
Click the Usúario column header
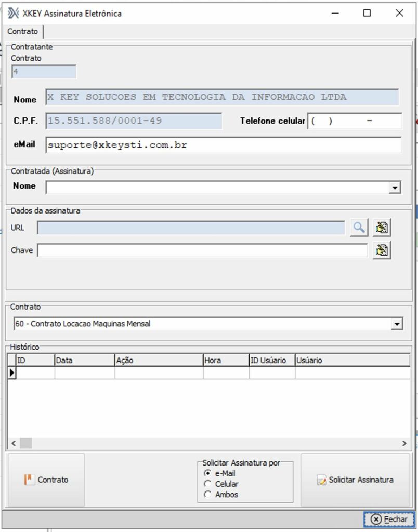(352, 361)
